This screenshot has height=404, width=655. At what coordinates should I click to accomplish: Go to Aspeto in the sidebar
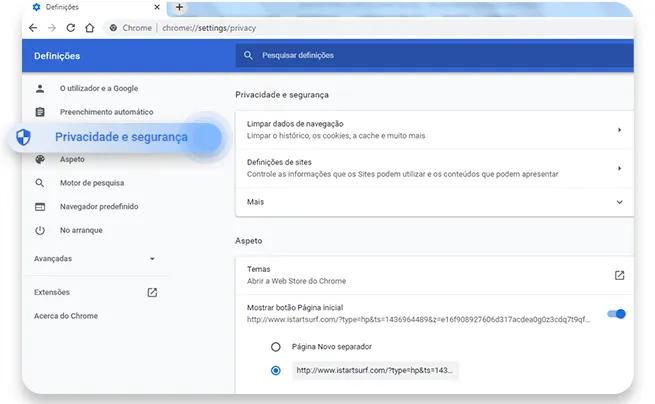click(72, 159)
